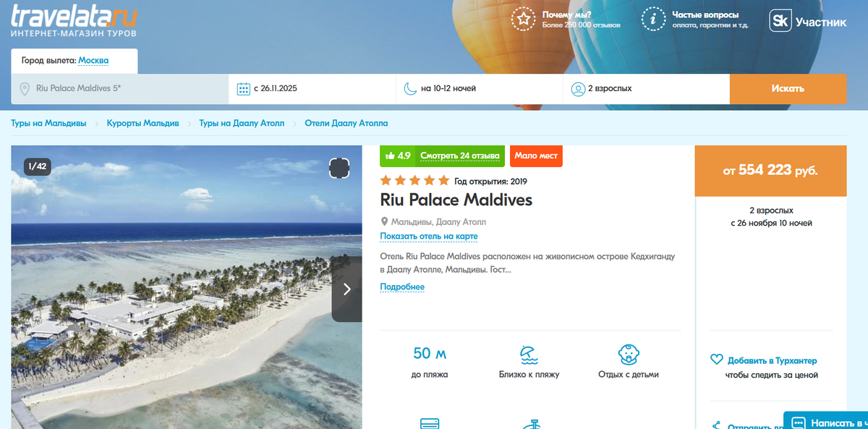
Task: Open Курорты Мальдив breadcrumb
Action: tap(142, 123)
